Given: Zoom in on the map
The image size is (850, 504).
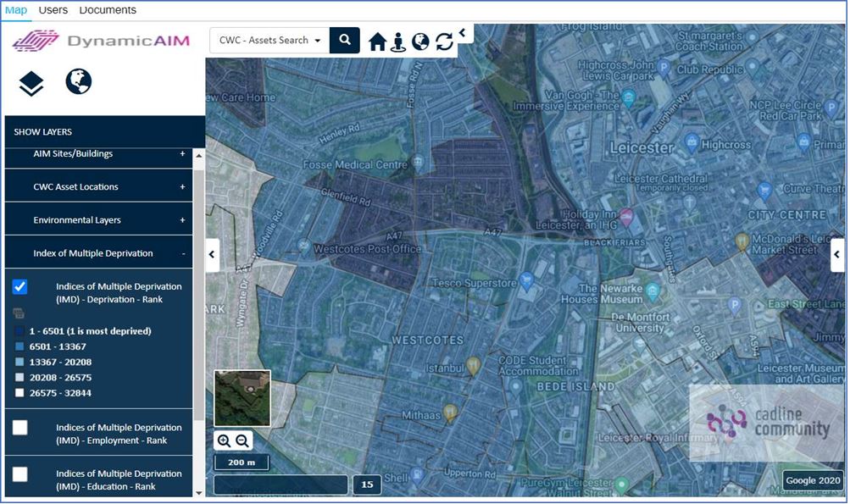Looking at the screenshot, I should click(x=224, y=440).
